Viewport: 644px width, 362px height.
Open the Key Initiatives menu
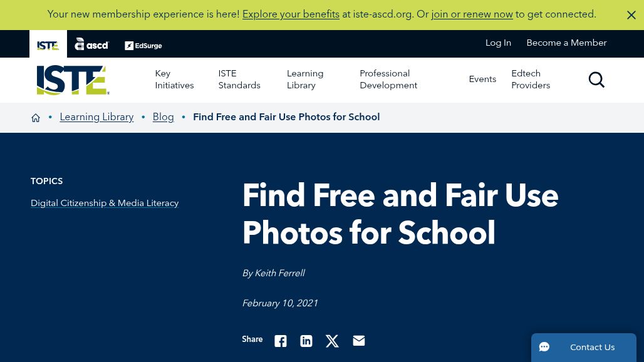[x=174, y=80]
